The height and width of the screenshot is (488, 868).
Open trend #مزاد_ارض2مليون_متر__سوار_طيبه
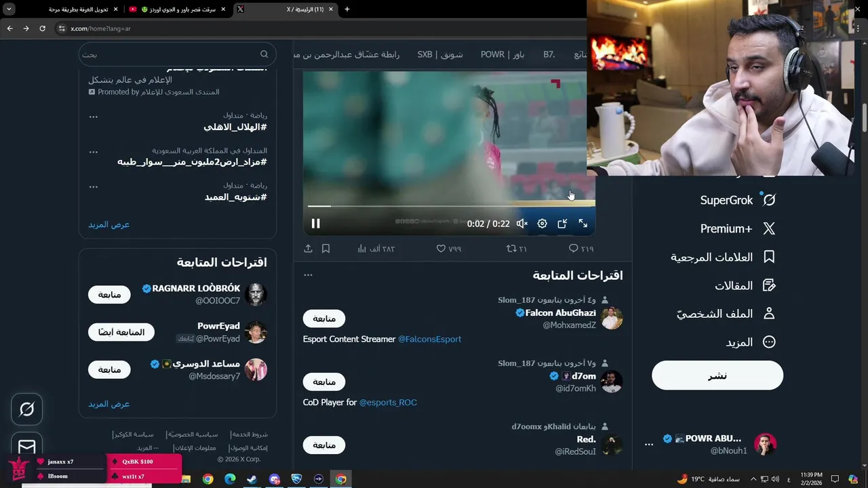pos(192,162)
